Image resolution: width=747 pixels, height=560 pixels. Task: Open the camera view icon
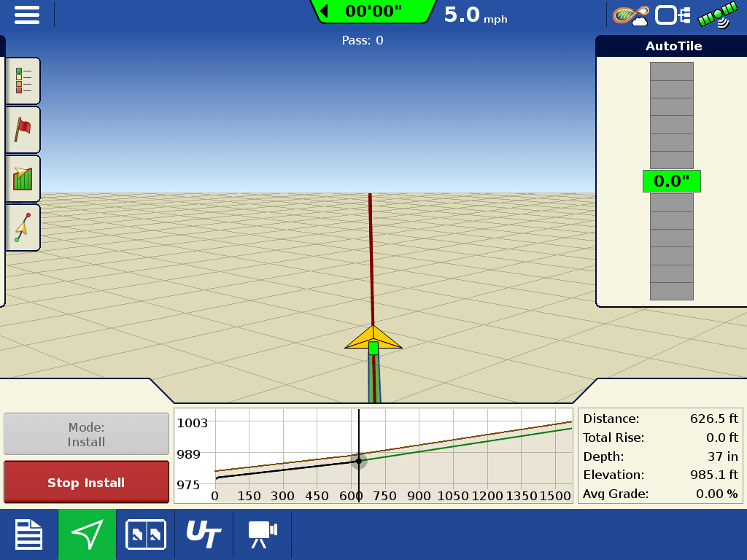[x=261, y=534]
